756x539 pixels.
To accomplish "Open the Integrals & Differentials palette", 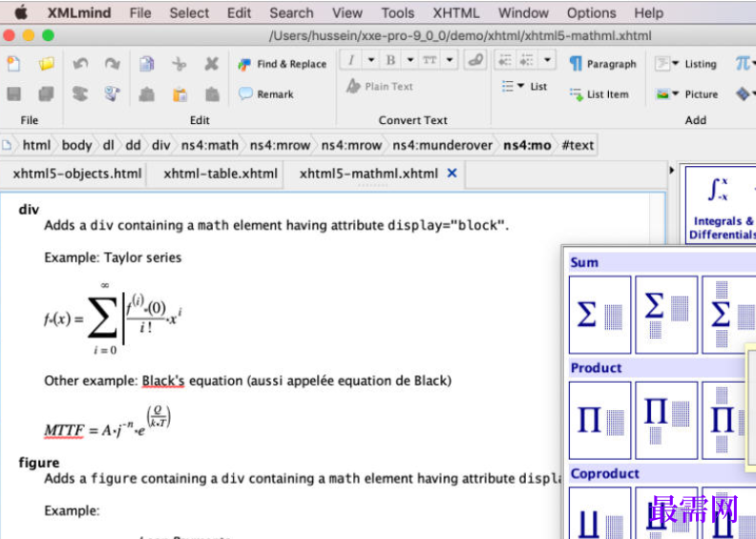I will click(721, 206).
